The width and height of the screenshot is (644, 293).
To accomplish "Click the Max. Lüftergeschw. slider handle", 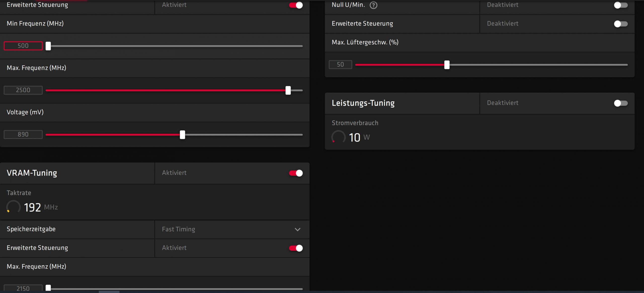I will click(447, 65).
